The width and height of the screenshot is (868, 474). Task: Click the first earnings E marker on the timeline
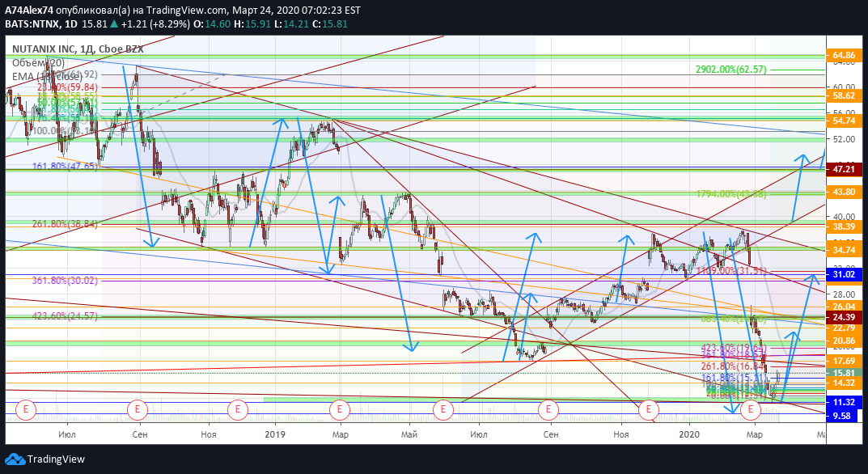click(x=25, y=410)
